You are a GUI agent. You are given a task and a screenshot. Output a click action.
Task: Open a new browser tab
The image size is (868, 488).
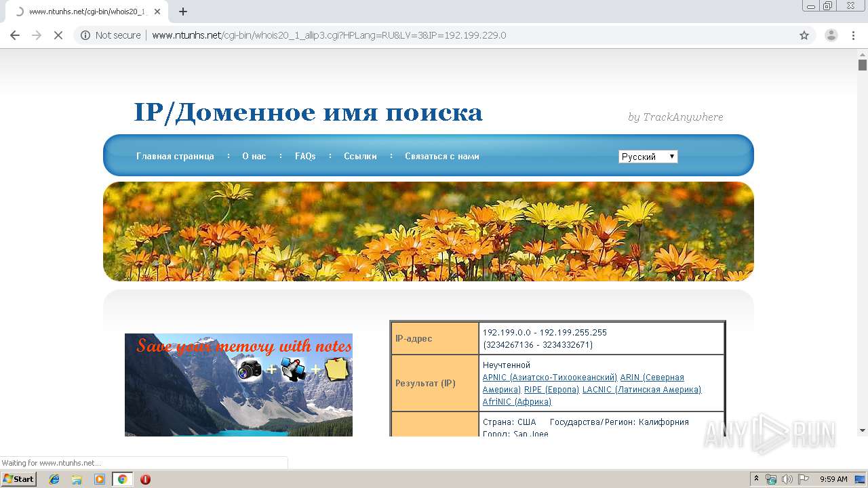tap(183, 12)
